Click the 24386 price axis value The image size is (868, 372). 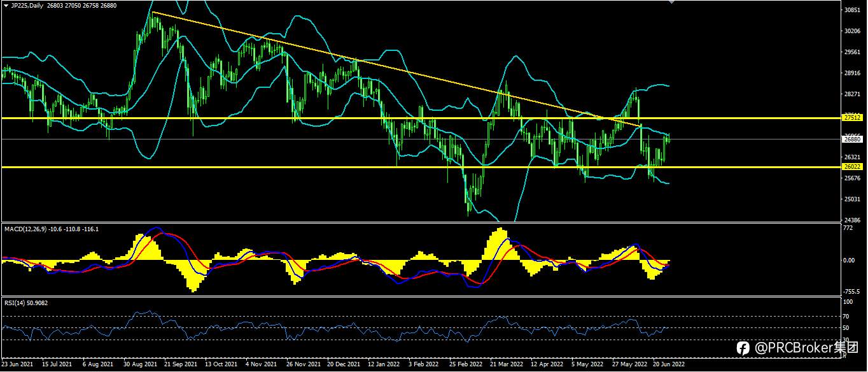[x=852, y=219]
